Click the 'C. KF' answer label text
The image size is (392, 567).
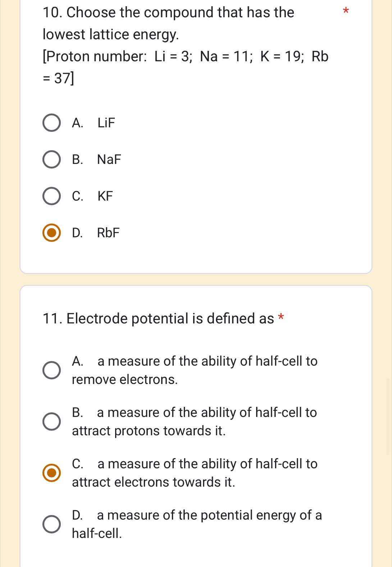point(92,196)
